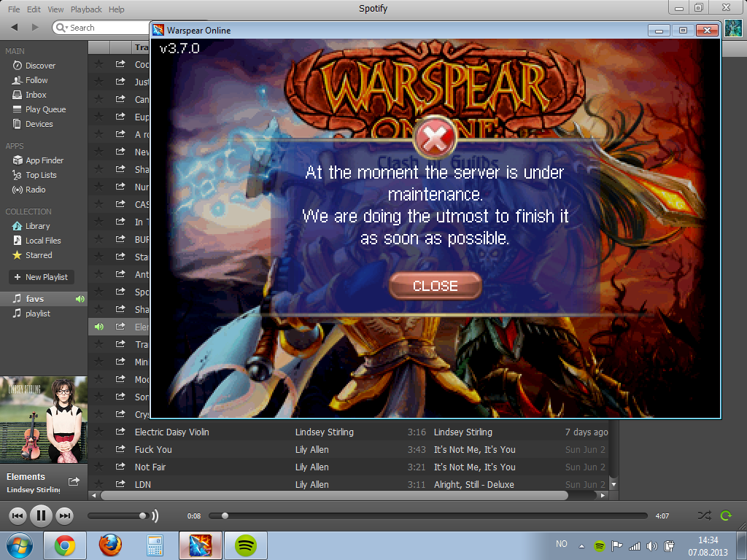747x560 pixels.
Task: Open the system volume tray icon
Action: click(x=651, y=545)
